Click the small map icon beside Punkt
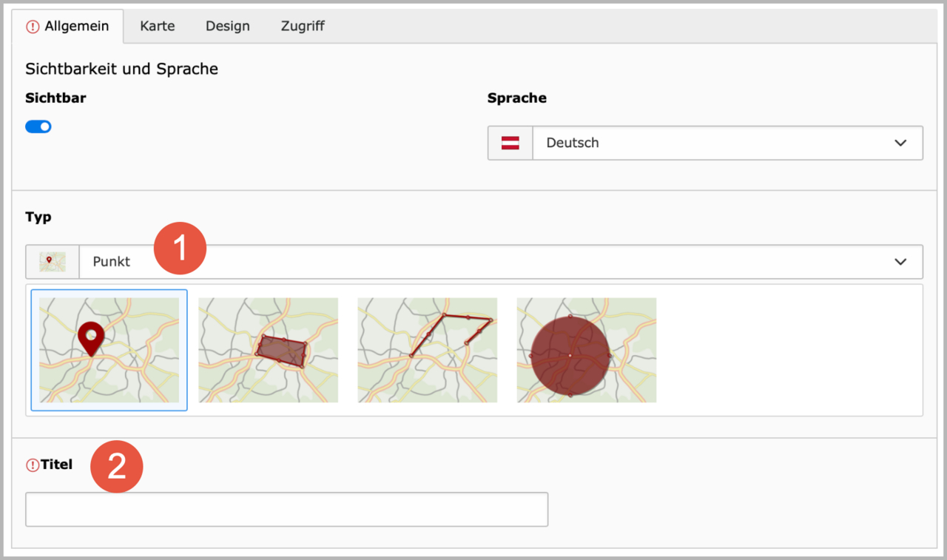The width and height of the screenshot is (947, 560). pos(53,262)
